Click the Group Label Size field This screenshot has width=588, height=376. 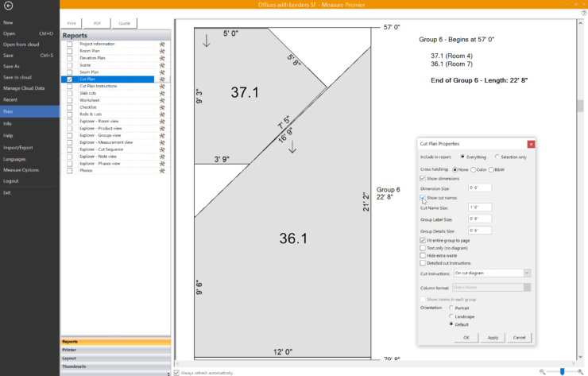pyautogui.click(x=480, y=219)
